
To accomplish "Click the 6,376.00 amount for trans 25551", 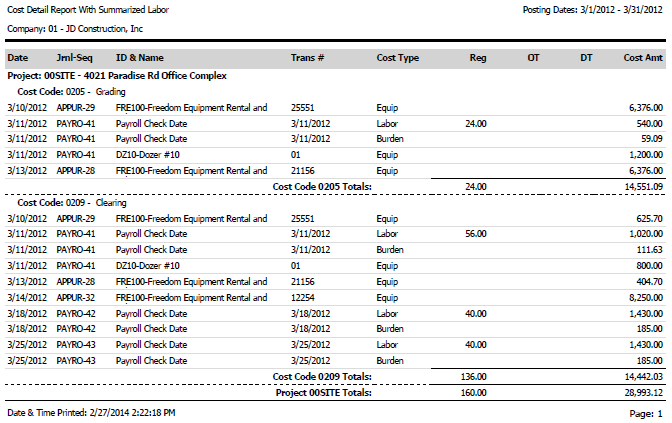I will (x=646, y=108).
